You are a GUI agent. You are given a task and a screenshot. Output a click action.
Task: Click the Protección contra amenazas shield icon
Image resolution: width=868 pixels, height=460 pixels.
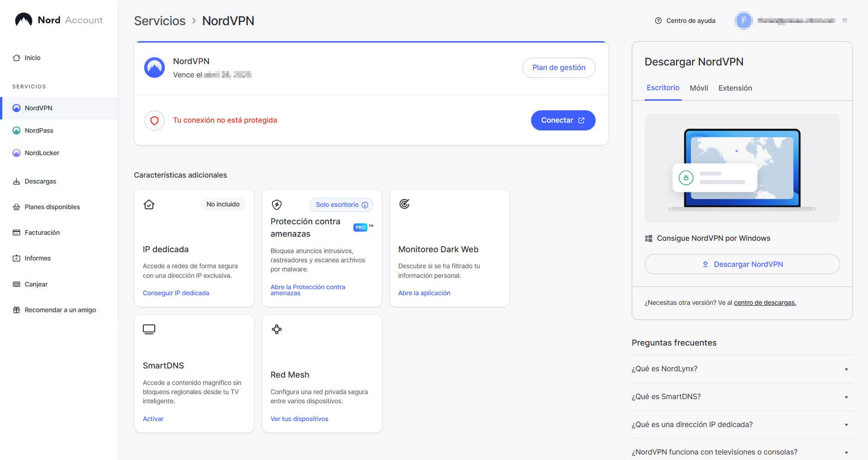click(277, 204)
